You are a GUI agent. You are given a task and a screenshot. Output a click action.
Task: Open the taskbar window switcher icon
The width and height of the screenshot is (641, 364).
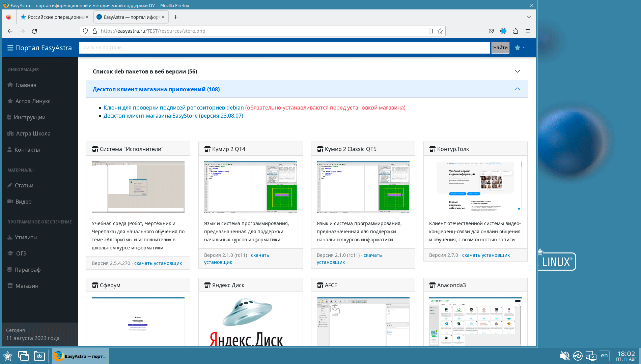[24, 356]
